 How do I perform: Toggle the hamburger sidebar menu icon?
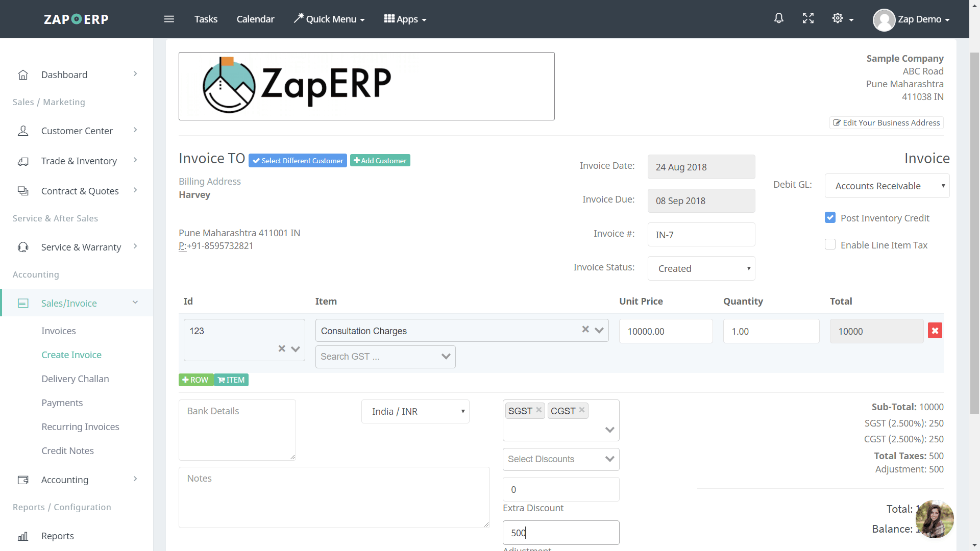pos(169,19)
